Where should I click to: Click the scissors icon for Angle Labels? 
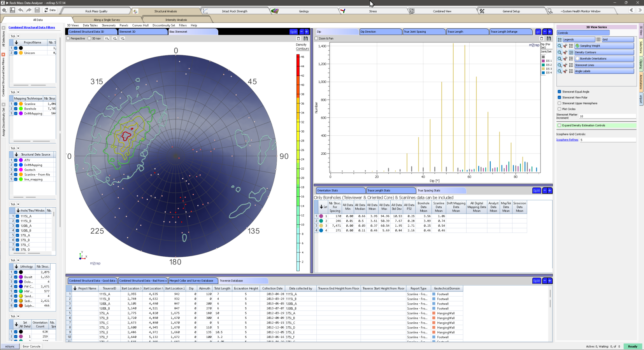(x=565, y=71)
